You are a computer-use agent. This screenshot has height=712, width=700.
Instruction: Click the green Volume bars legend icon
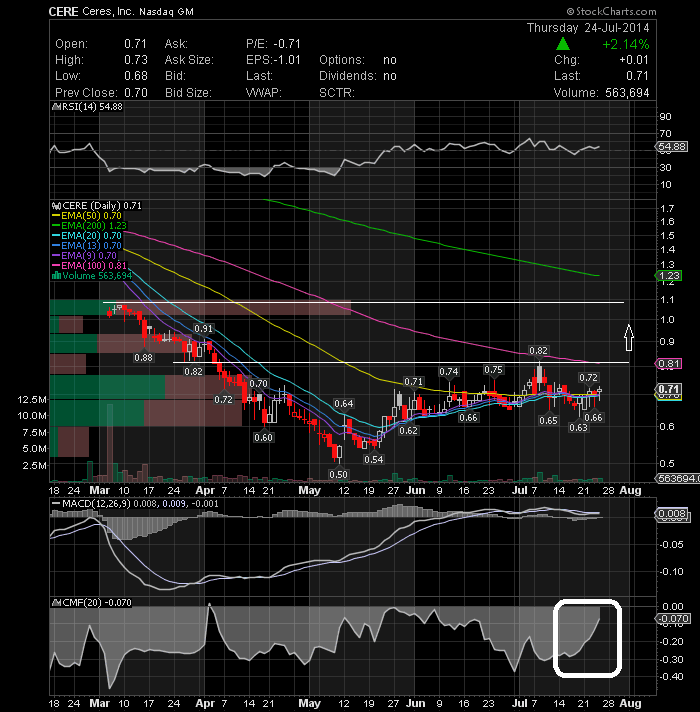click(56, 276)
